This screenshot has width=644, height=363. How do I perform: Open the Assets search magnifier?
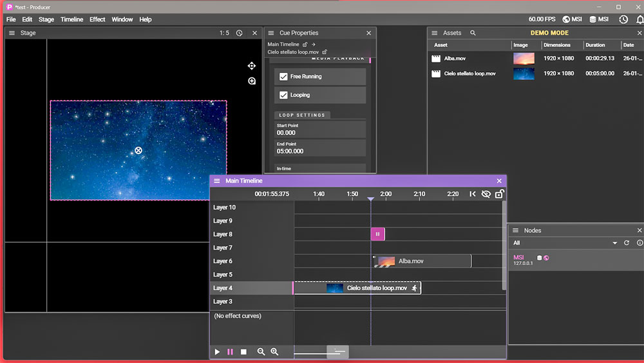point(473,33)
